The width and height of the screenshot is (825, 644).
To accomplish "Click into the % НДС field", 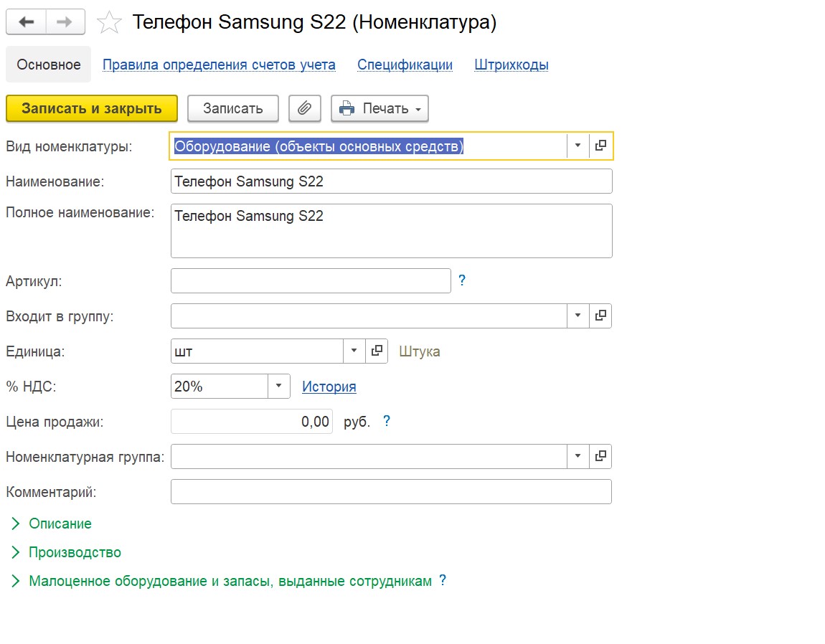I will point(220,387).
